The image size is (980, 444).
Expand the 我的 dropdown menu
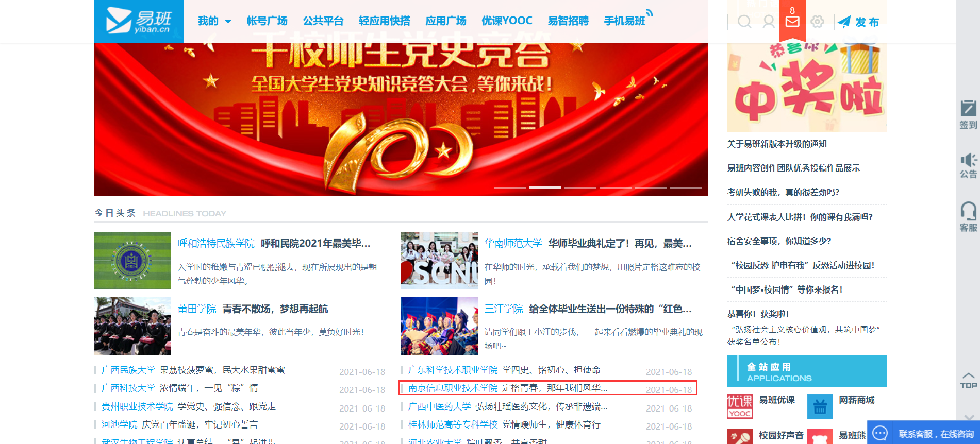point(214,21)
